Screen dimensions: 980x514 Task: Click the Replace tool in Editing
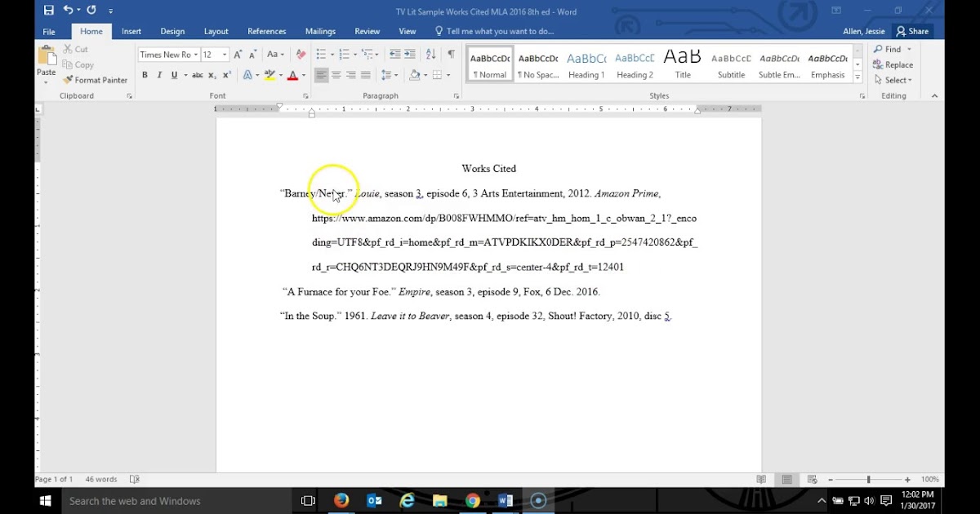coord(893,64)
